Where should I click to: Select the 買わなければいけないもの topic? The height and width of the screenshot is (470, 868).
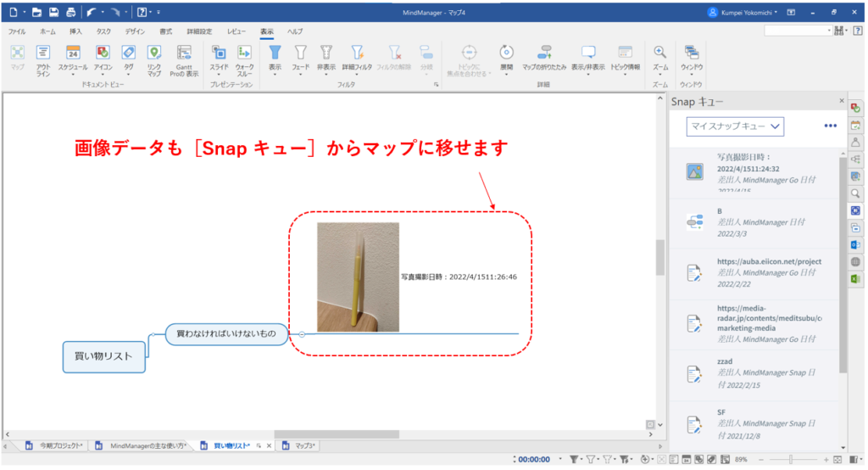226,333
